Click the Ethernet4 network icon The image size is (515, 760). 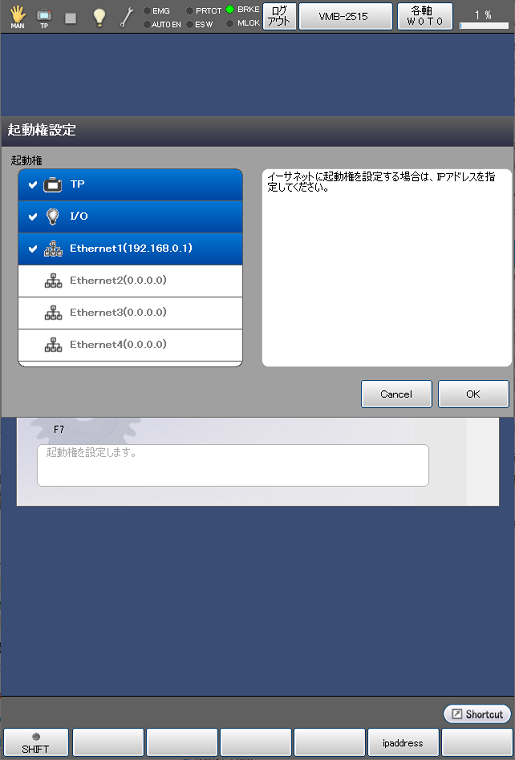point(53,345)
